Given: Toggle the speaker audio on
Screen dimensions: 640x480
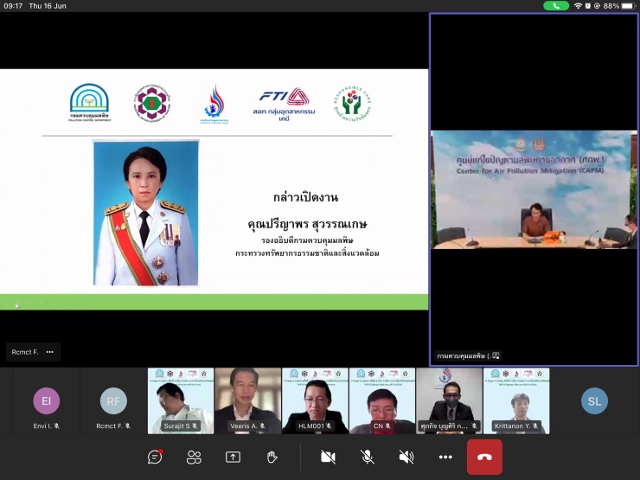Looking at the screenshot, I should tap(406, 457).
